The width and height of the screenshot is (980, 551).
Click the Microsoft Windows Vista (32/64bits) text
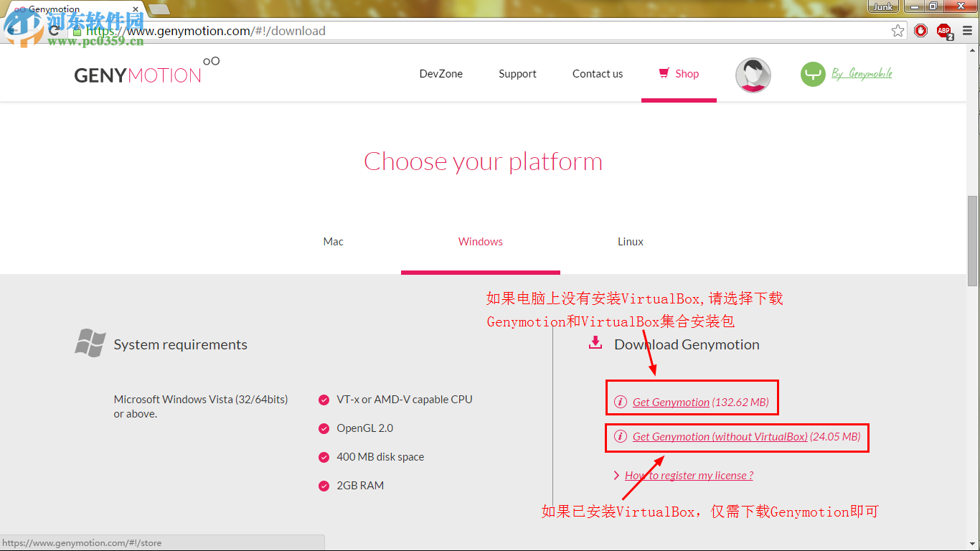[201, 400]
